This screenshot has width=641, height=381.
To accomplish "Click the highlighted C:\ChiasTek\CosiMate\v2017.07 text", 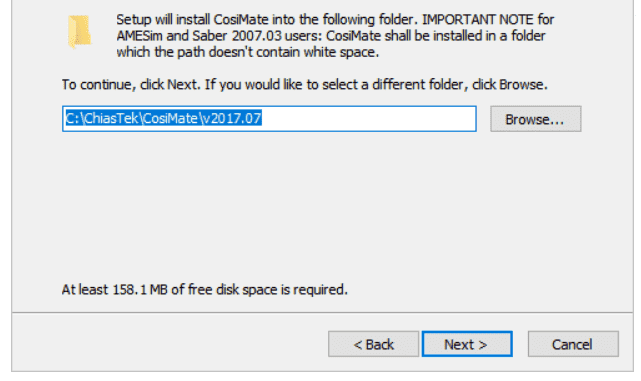I will pyautogui.click(x=164, y=119).
